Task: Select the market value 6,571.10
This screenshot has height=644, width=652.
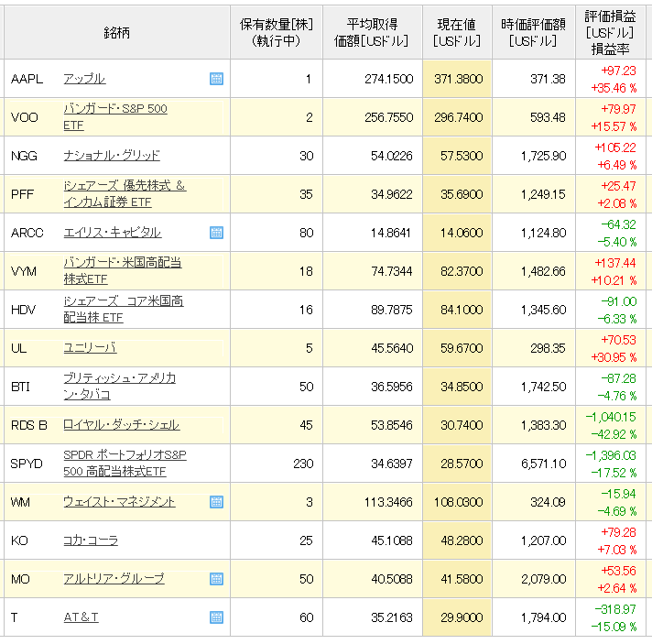Action: click(x=543, y=464)
